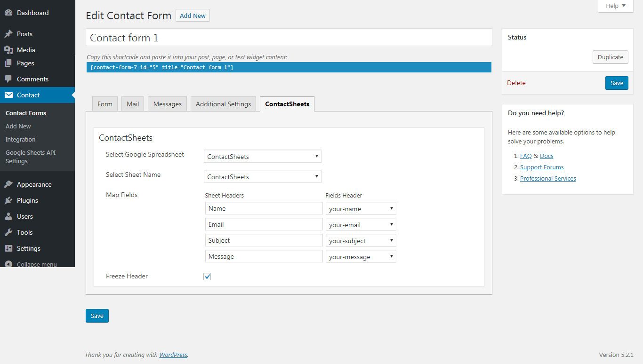
Task: Open the Select Google Spreadsheet dropdown
Action: coord(262,157)
